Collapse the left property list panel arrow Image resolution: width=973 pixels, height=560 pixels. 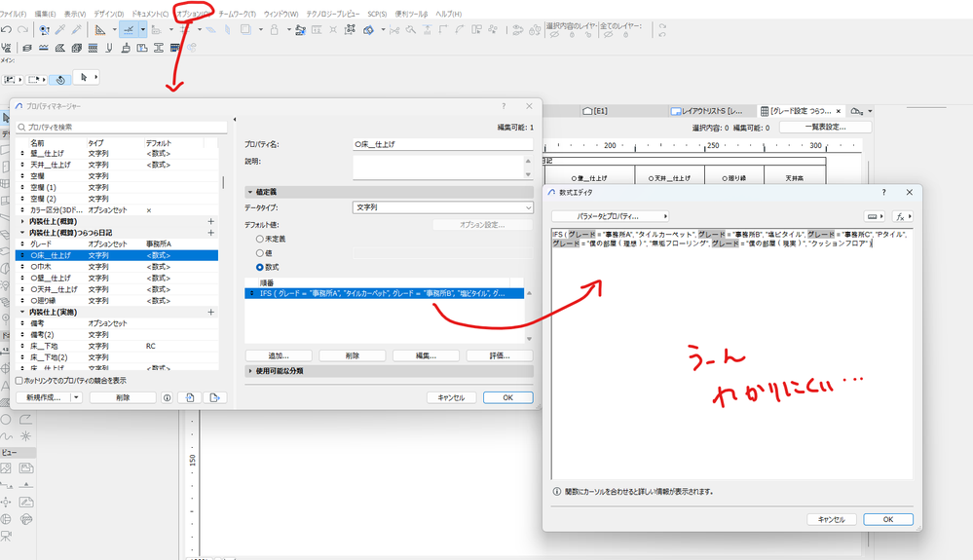[x=235, y=119]
